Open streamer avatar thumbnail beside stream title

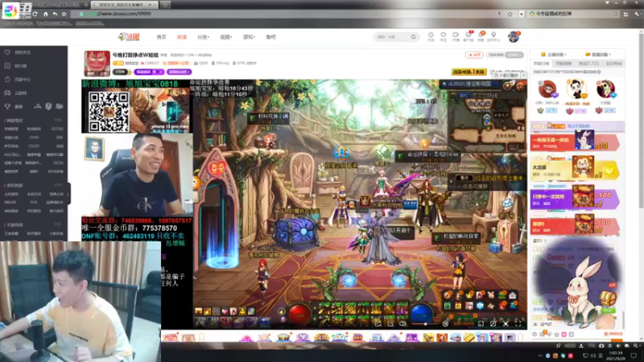tap(97, 64)
